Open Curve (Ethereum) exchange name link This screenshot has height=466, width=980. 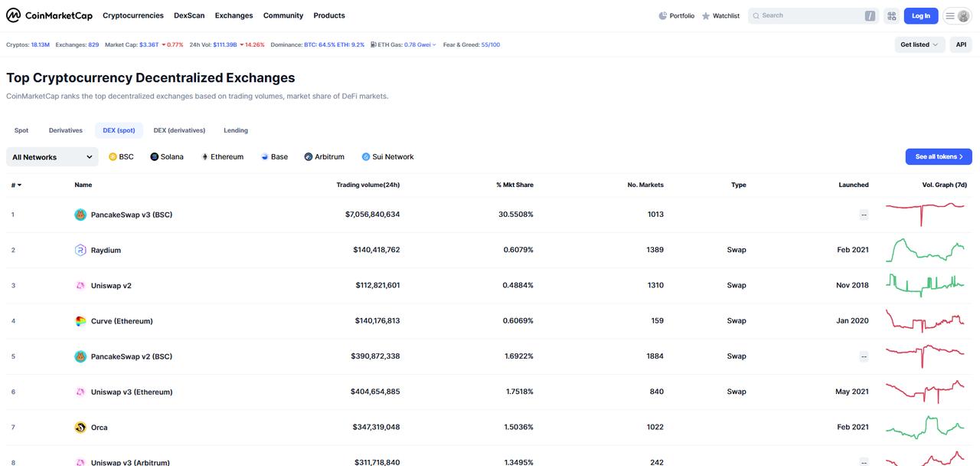coord(122,321)
